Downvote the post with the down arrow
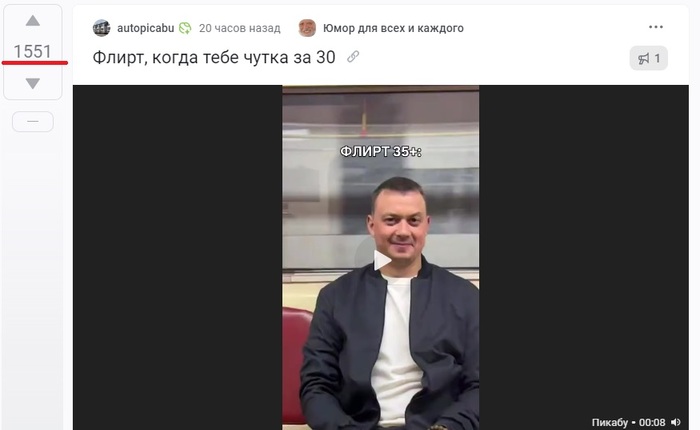The width and height of the screenshot is (700, 430). [x=33, y=83]
